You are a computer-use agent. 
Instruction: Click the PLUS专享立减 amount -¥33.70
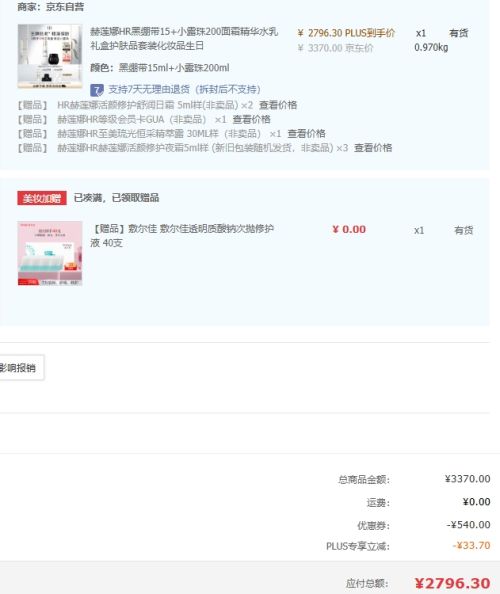[x=472, y=546]
